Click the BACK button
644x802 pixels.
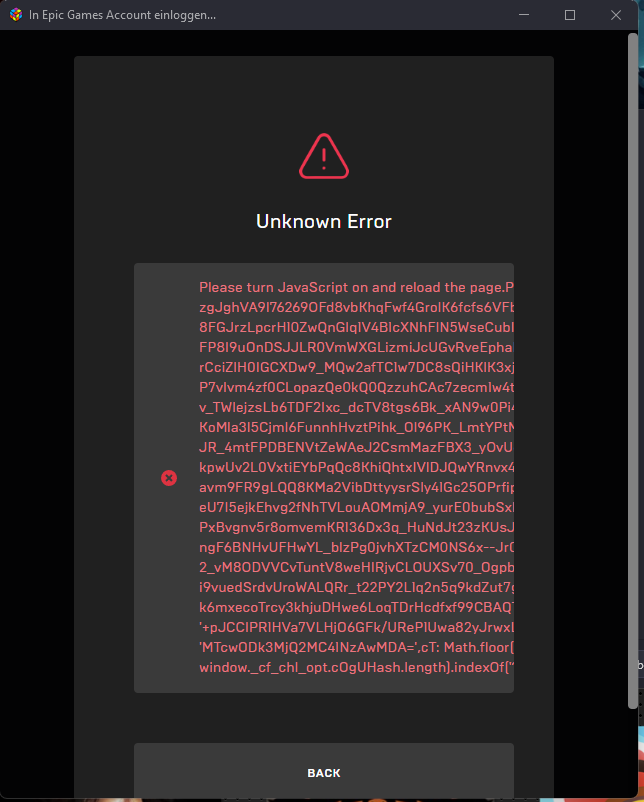(324, 772)
